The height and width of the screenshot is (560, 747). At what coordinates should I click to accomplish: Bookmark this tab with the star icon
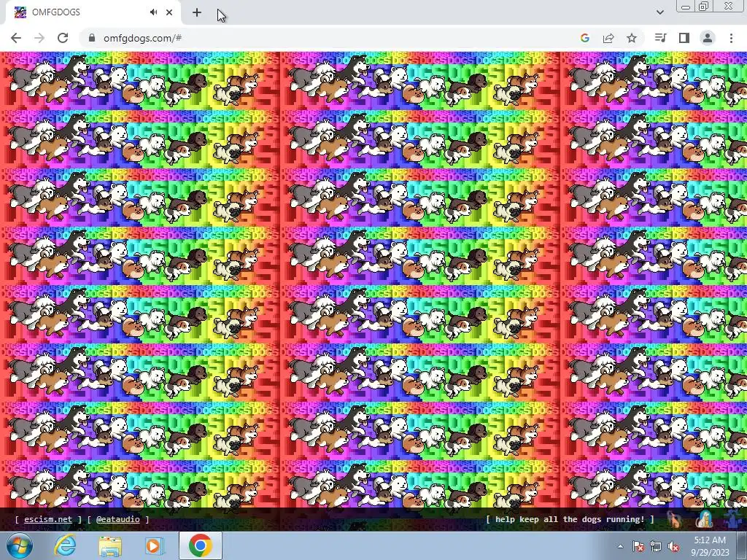point(632,38)
